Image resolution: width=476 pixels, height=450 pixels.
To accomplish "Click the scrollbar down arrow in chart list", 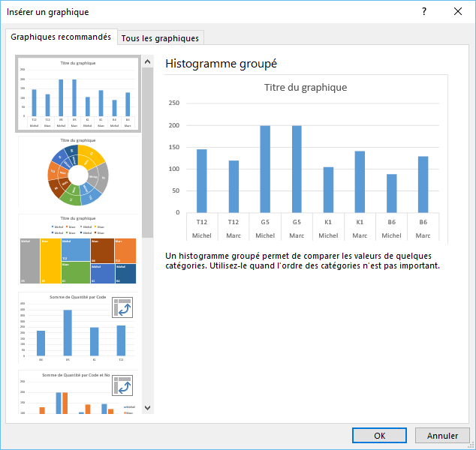I will point(147,408).
